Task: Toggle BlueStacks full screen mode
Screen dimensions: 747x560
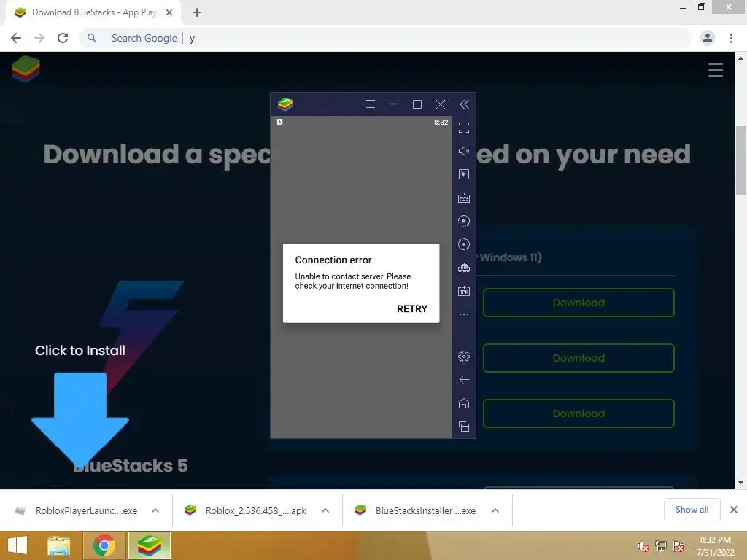Action: [464, 128]
